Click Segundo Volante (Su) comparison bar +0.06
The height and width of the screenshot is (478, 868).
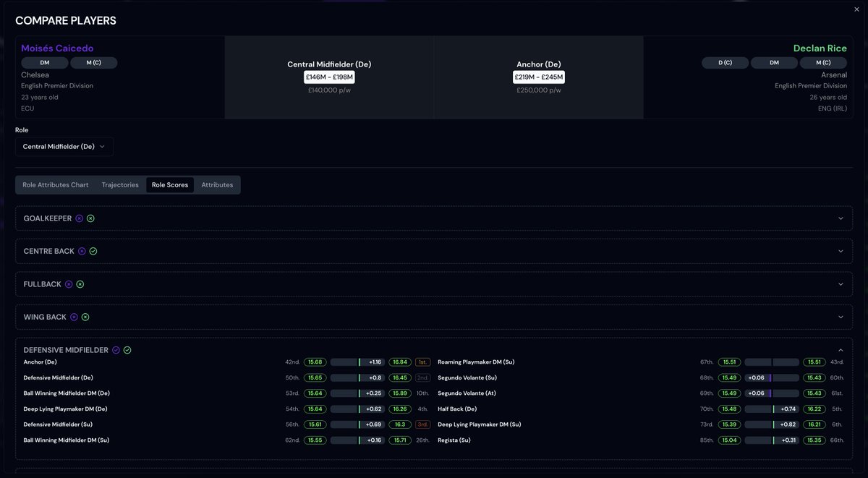[x=773, y=377]
